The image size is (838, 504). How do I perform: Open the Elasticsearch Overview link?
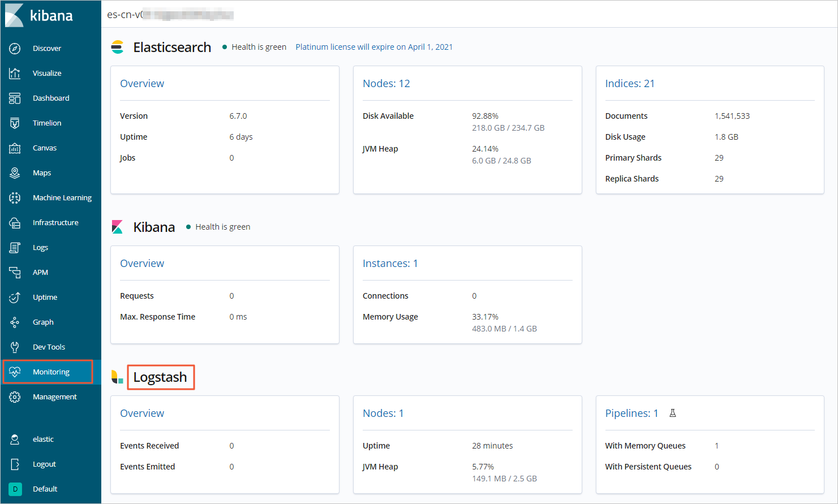click(142, 84)
